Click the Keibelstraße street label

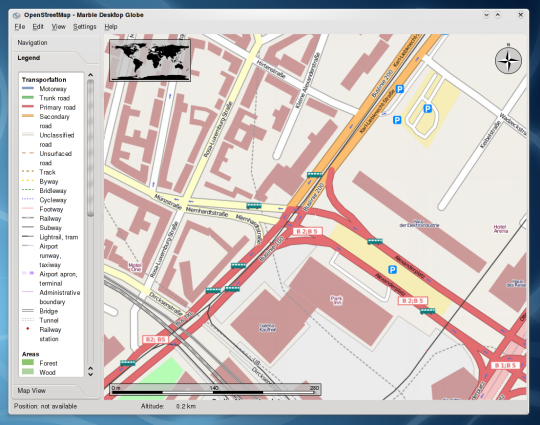490,135
